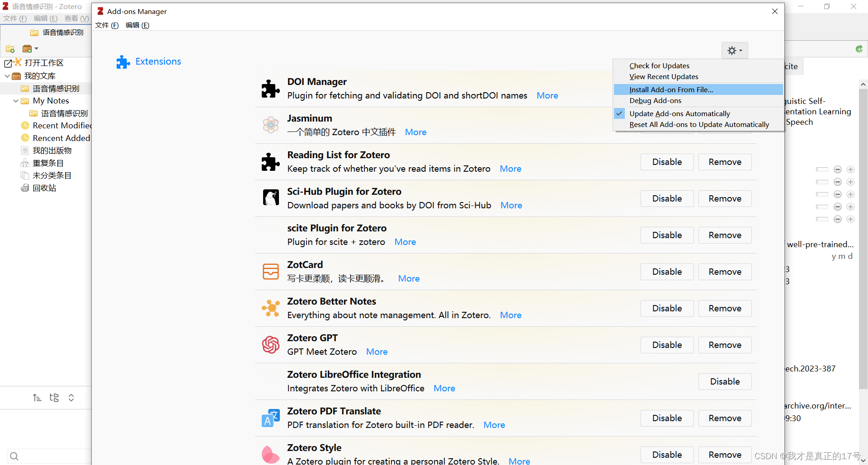Open 文件 menu in Add-ons Manager
The image size is (868, 465).
coord(107,25)
